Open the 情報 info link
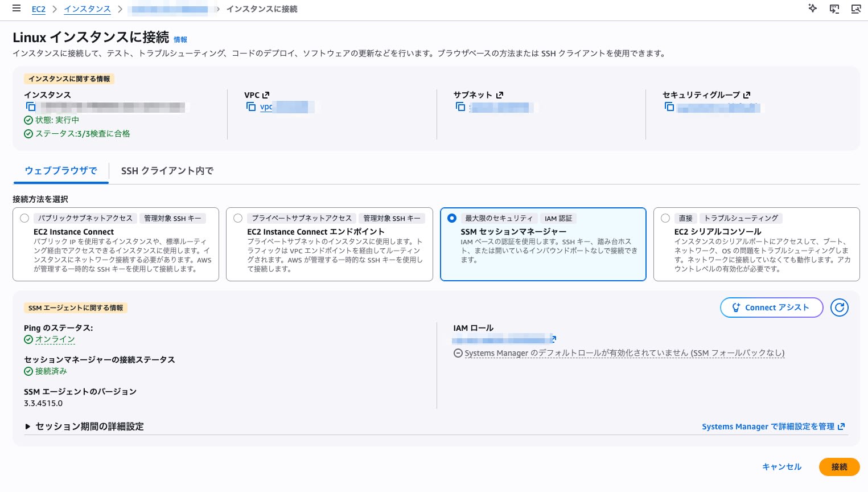This screenshot has height=492, width=868. click(x=180, y=40)
